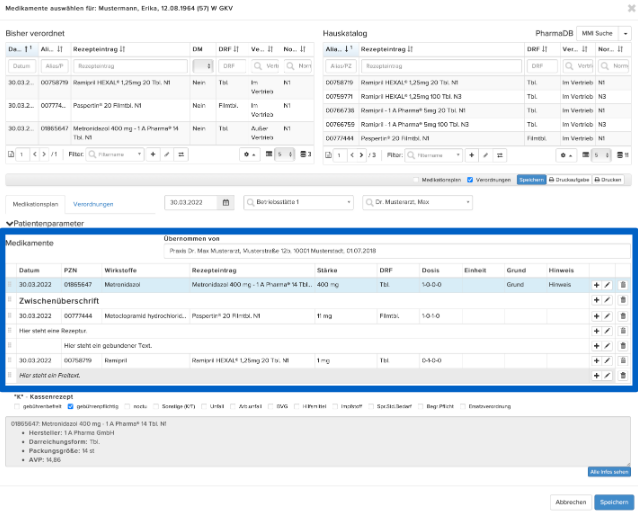Add a row after Zwischenüberschrift with the plus icon
The height and width of the screenshot is (512, 638).
coord(596,300)
